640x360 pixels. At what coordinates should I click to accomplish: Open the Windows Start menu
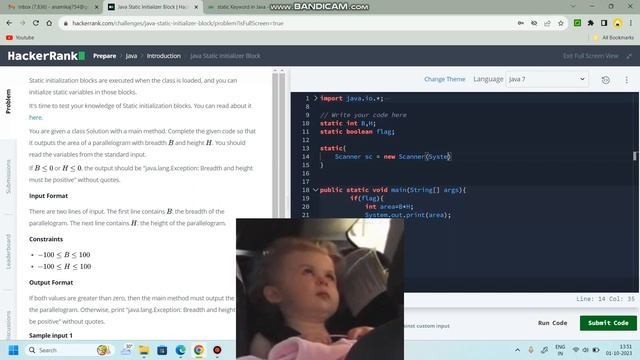coord(13,350)
